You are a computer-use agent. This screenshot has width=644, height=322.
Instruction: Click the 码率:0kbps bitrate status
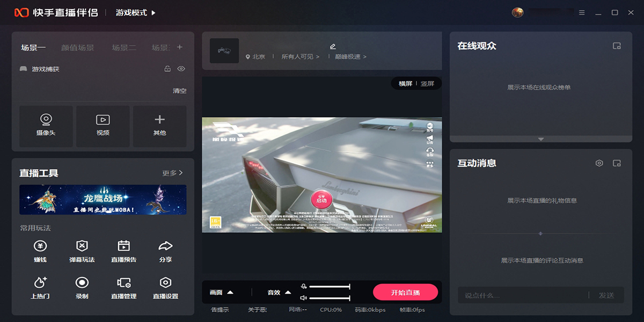pos(370,310)
